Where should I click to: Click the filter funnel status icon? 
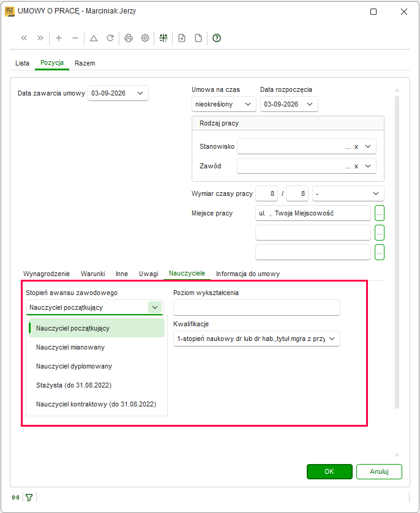pos(29,497)
